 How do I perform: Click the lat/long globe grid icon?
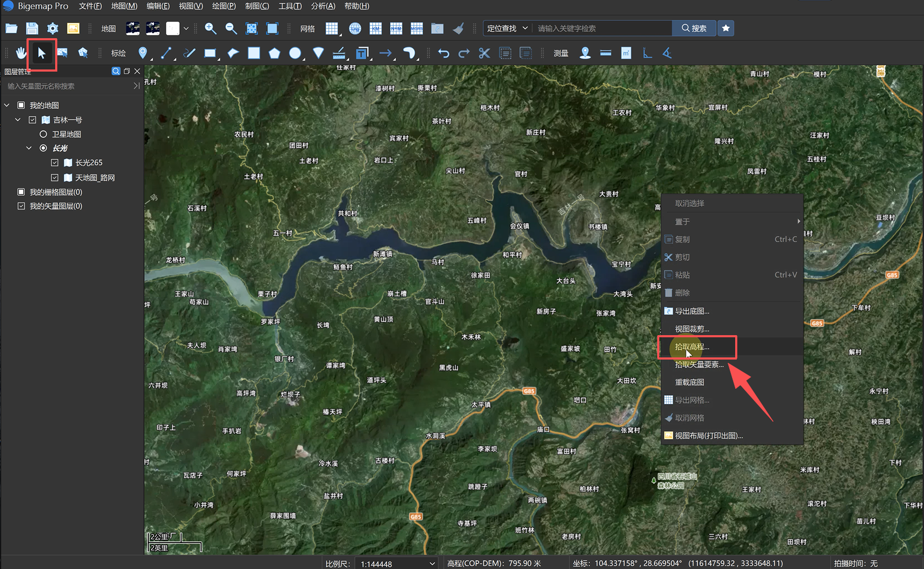355,28
